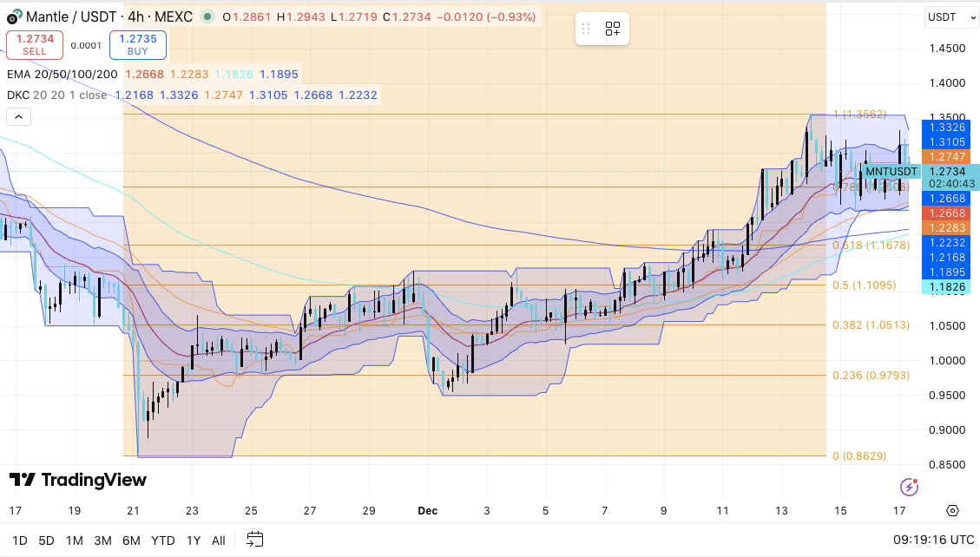
Task: Open chart settings hexagon icon
Action: click(952, 510)
